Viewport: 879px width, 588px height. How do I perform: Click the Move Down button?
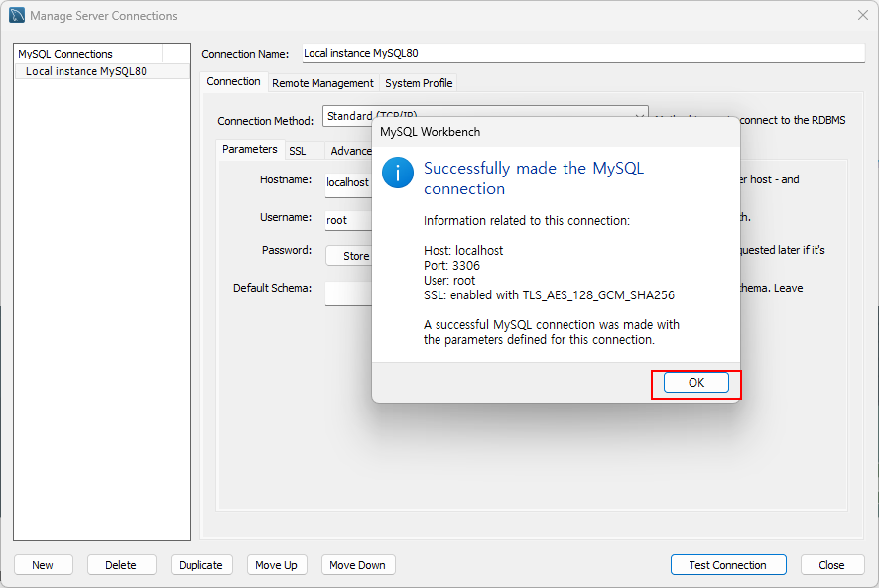[x=358, y=565]
